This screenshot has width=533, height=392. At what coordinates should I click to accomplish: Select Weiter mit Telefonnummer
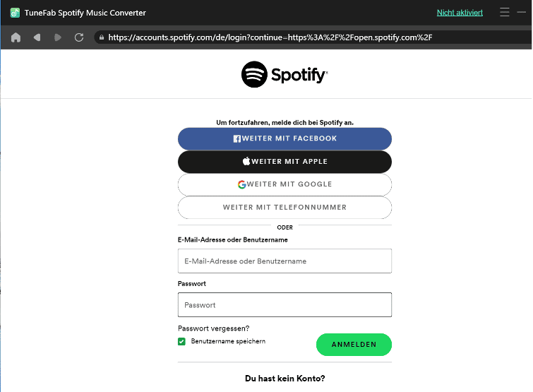click(x=285, y=208)
